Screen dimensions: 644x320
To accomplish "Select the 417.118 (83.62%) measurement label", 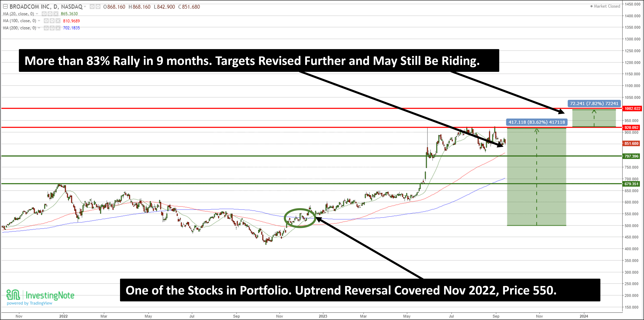I will 537,122.
